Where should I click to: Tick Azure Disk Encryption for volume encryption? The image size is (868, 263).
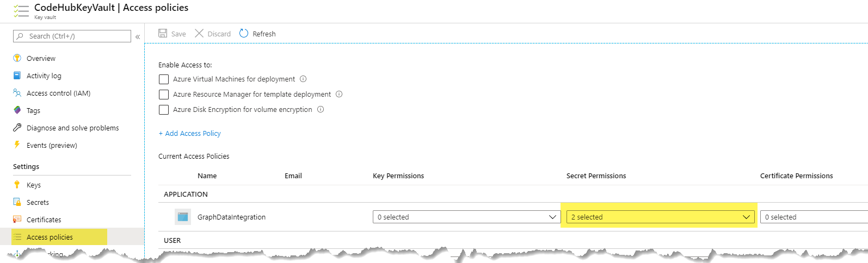pos(164,110)
